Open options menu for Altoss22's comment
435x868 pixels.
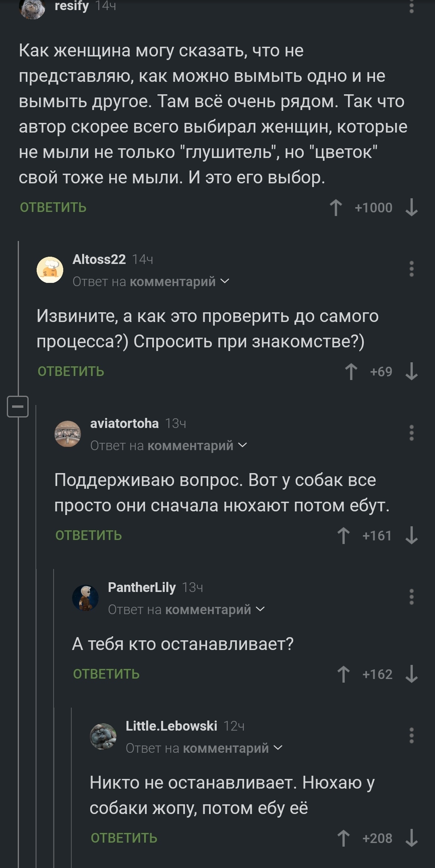411,269
